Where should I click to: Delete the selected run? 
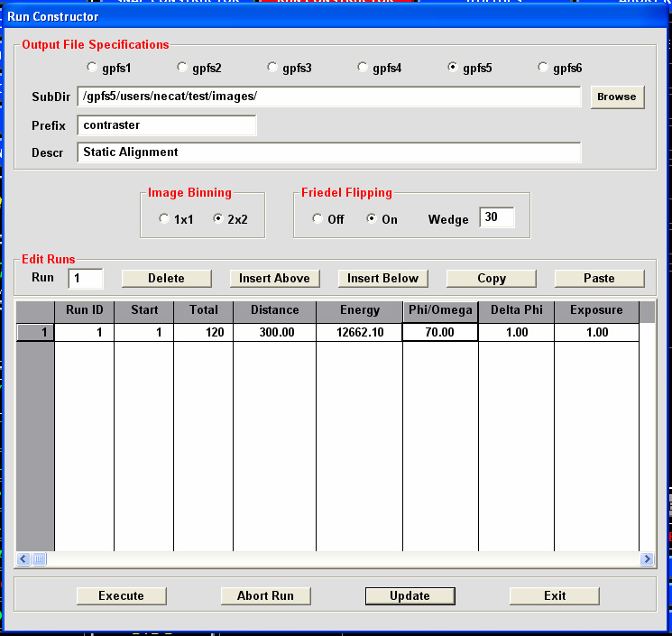[x=166, y=278]
